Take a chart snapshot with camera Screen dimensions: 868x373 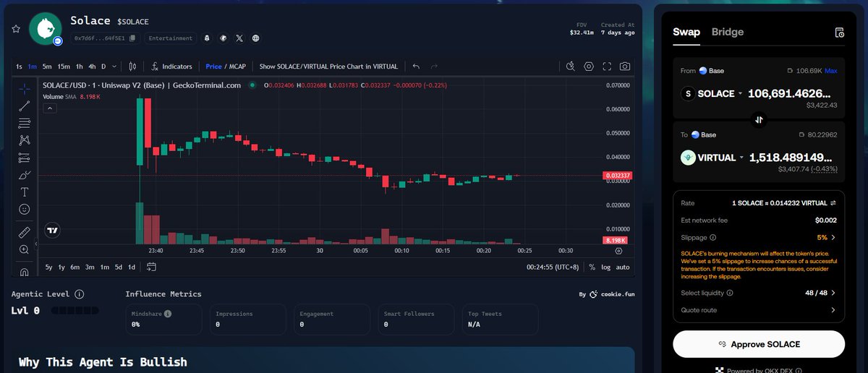(625, 67)
